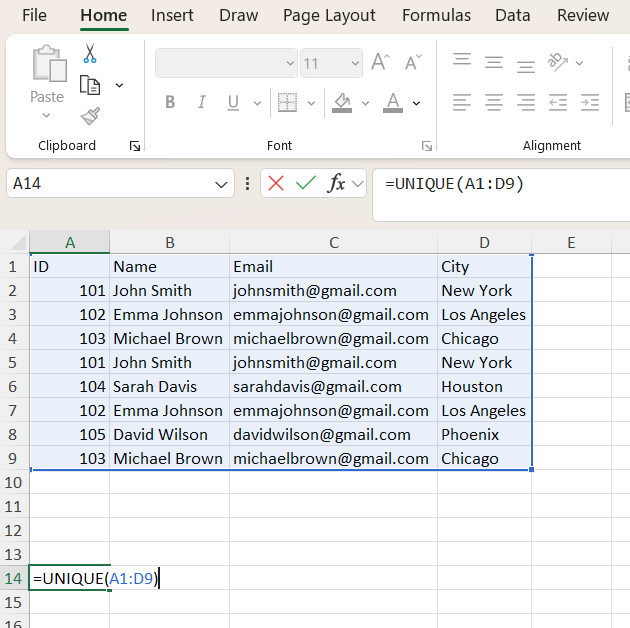Select Middle Align icon
Image resolution: width=630 pixels, height=628 pixels.
[x=494, y=62]
